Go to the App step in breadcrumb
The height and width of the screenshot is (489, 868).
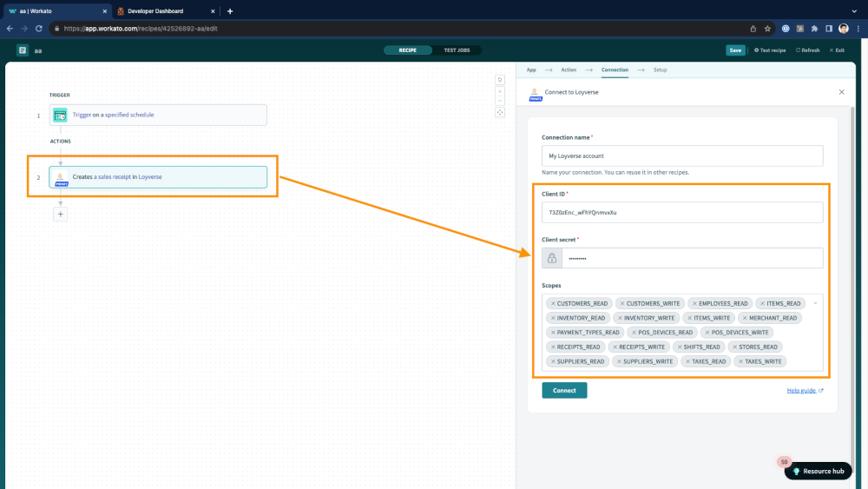[531, 69]
